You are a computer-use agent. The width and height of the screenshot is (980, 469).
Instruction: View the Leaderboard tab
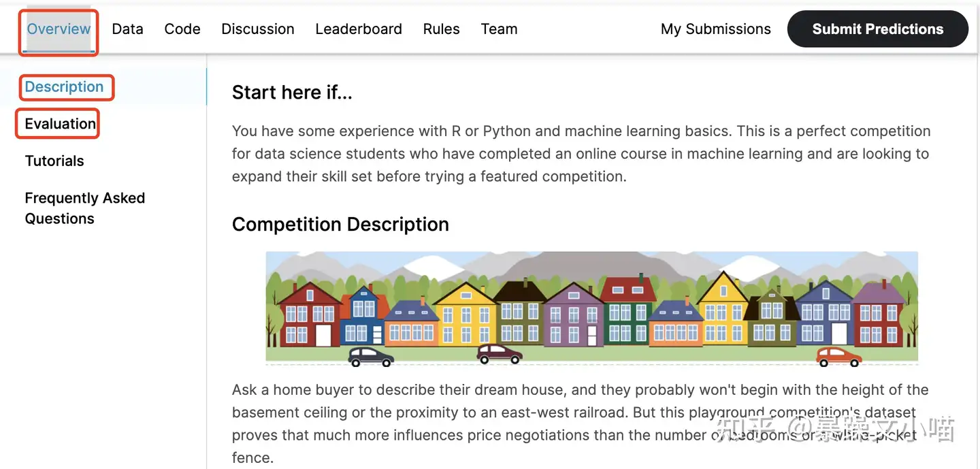[x=359, y=29]
